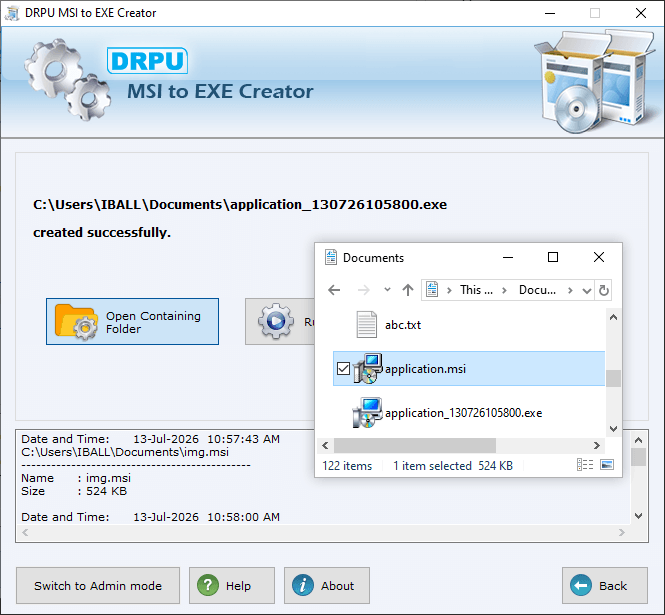Switch Documents to large icons view

pyautogui.click(x=607, y=465)
